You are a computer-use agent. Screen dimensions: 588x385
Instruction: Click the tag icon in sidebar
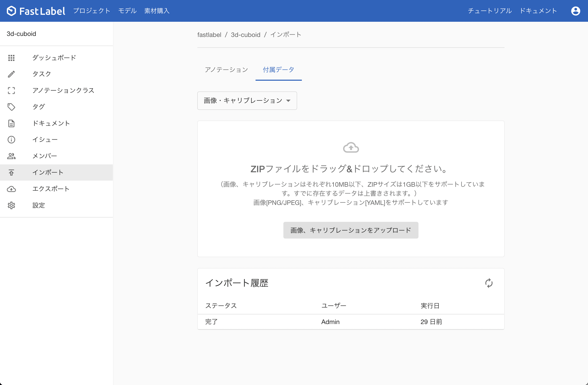(11, 107)
